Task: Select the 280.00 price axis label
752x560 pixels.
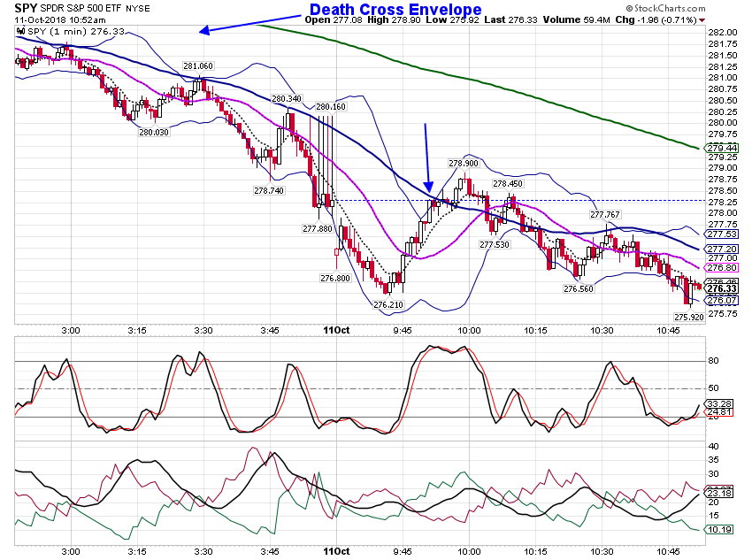Action: point(723,123)
